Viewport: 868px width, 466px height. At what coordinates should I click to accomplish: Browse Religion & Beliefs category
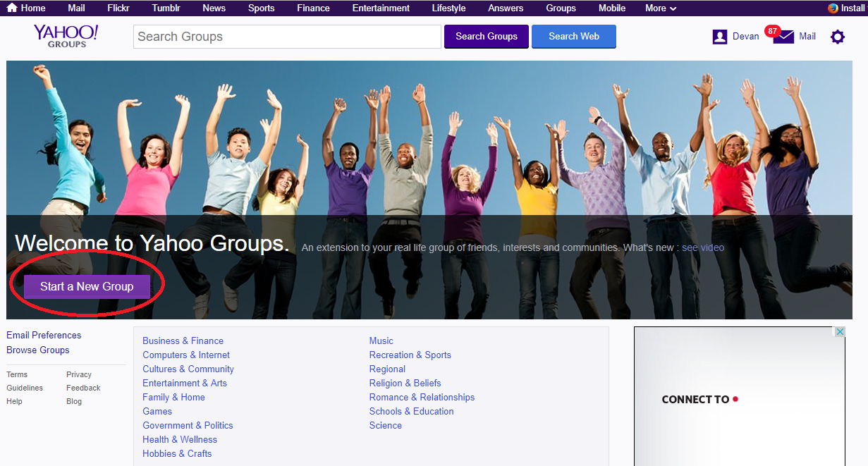(405, 383)
